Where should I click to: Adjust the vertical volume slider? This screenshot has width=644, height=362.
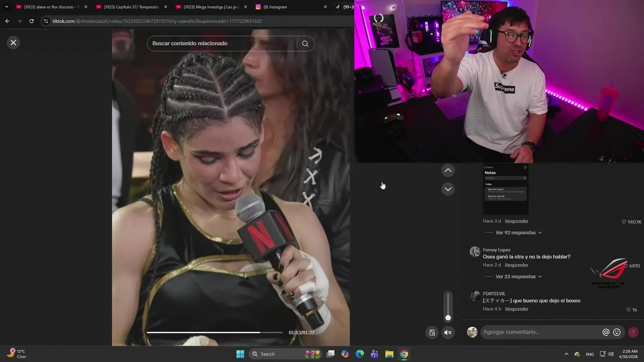pos(448,306)
